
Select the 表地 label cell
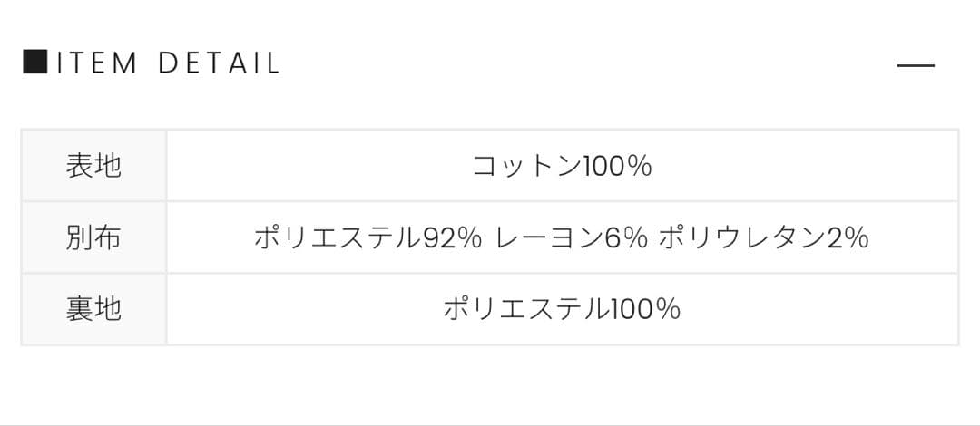(x=93, y=166)
